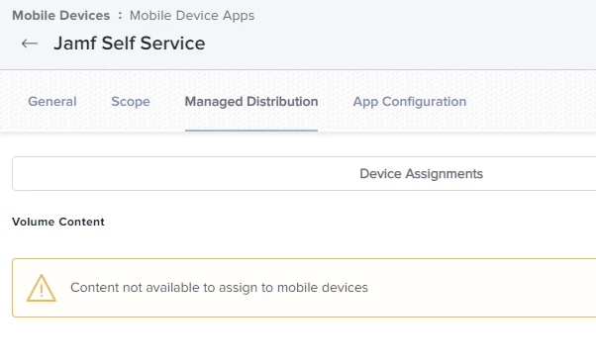Select the Managed Distribution tab
Image resolution: width=596 pixels, height=364 pixels.
(x=251, y=102)
